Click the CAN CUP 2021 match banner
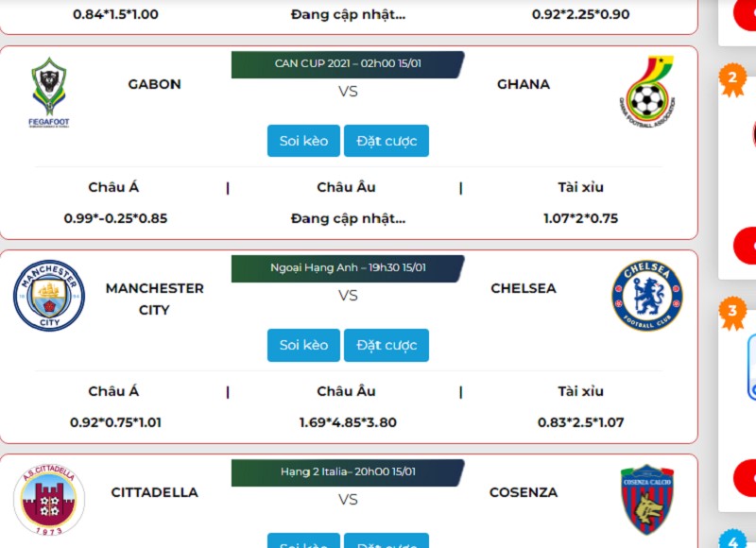The height and width of the screenshot is (548, 756). (348, 64)
